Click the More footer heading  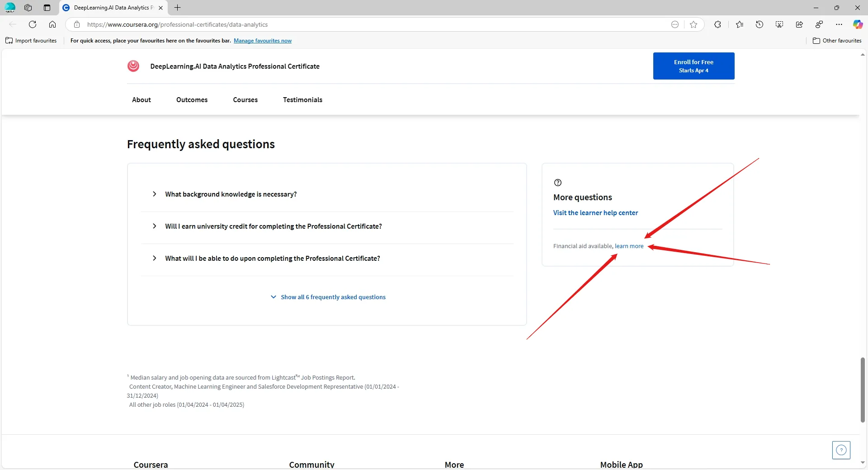pyautogui.click(x=454, y=465)
